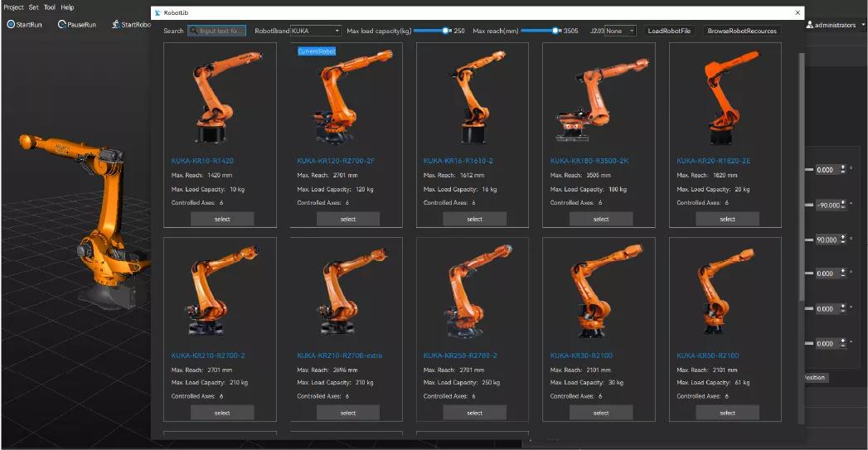Adjust the Max load capacity slider
This screenshot has height=450, width=868.
[432, 31]
